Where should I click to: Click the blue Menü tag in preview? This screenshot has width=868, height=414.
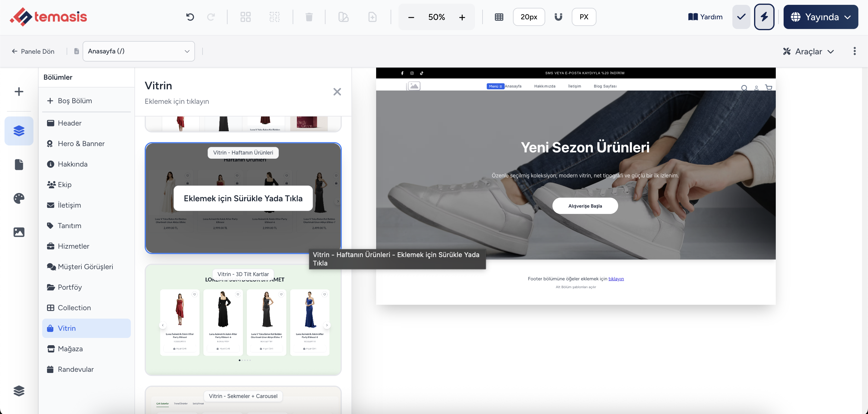[x=495, y=86]
